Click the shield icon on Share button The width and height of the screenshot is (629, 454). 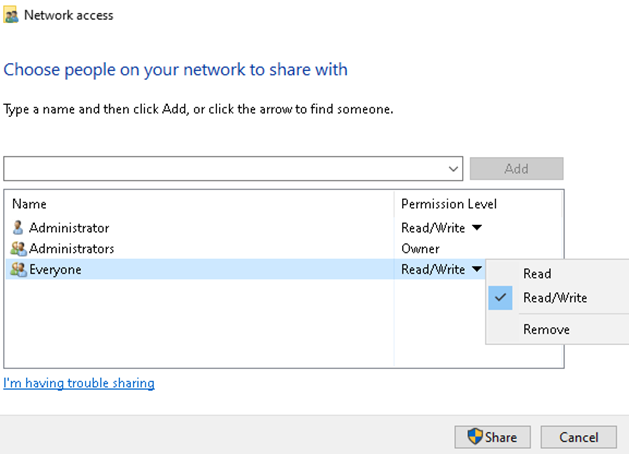coord(475,436)
